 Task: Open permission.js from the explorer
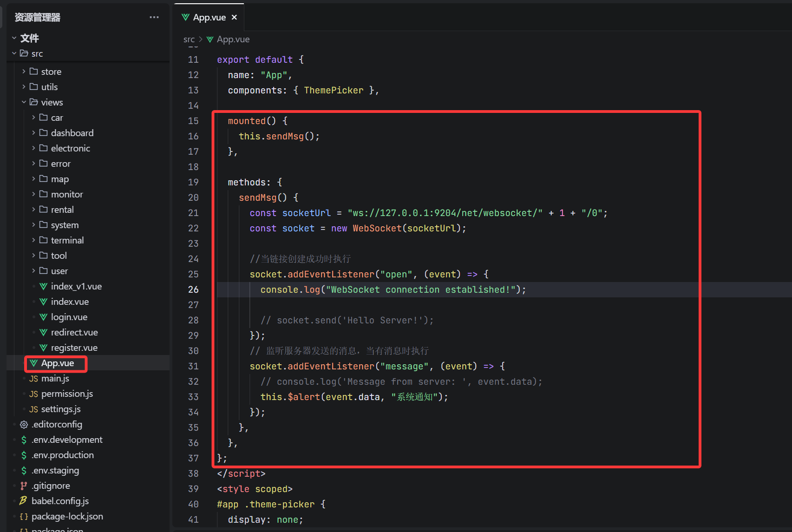pos(67,394)
